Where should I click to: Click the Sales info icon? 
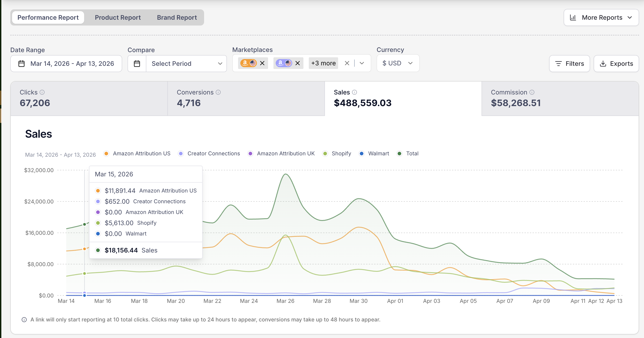point(354,92)
